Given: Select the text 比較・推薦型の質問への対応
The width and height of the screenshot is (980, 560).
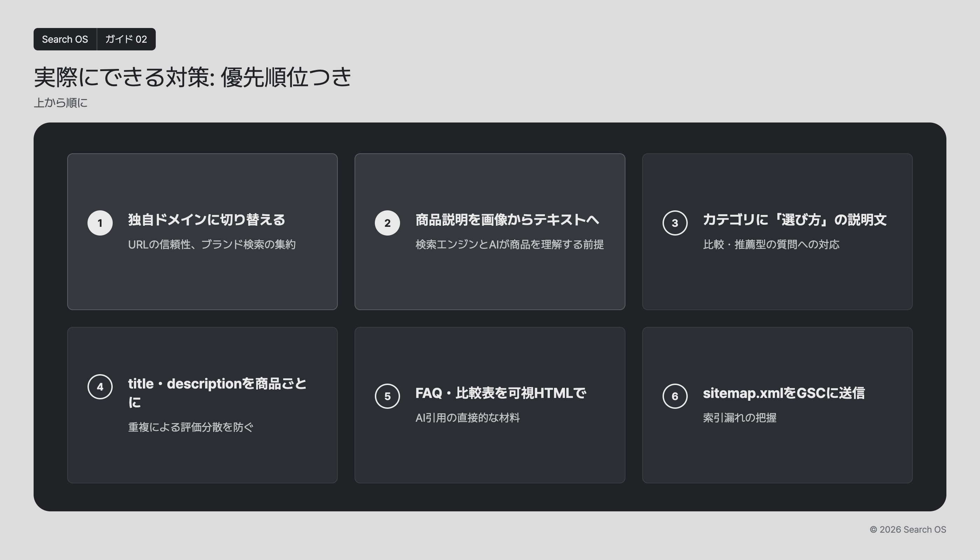Looking at the screenshot, I should point(771,244).
